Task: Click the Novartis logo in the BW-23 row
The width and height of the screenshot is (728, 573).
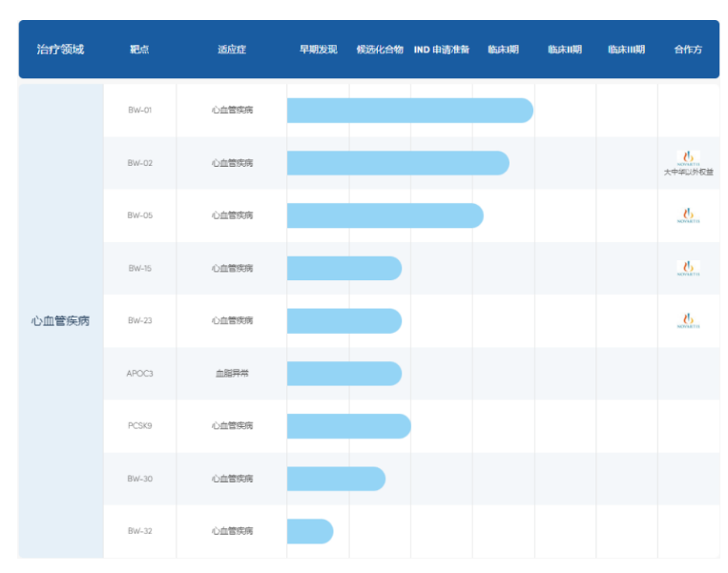Action: pyautogui.click(x=688, y=321)
